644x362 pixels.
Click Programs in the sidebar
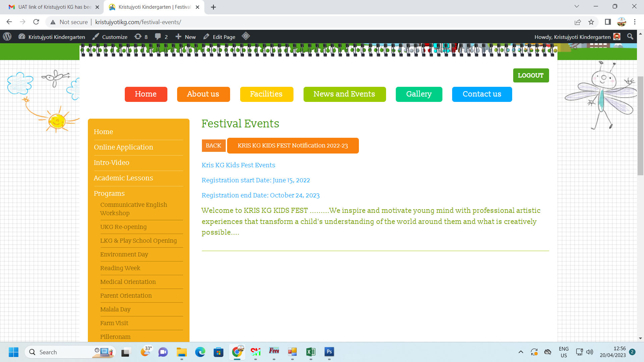[109, 193]
